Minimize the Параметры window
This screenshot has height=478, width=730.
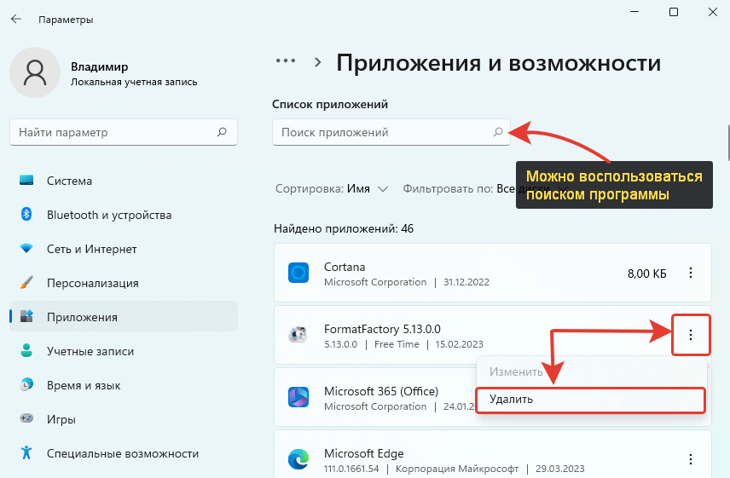coord(634,12)
